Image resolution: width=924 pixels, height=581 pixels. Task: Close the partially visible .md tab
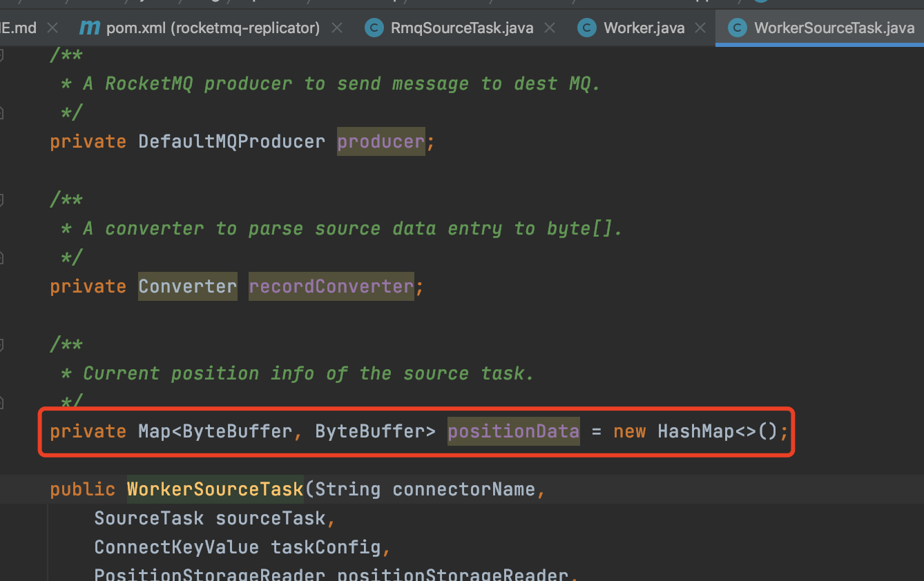(x=52, y=28)
